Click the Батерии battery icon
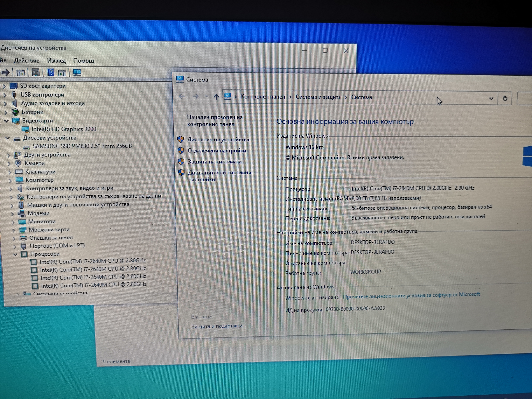The width and height of the screenshot is (532, 399). tap(15, 112)
